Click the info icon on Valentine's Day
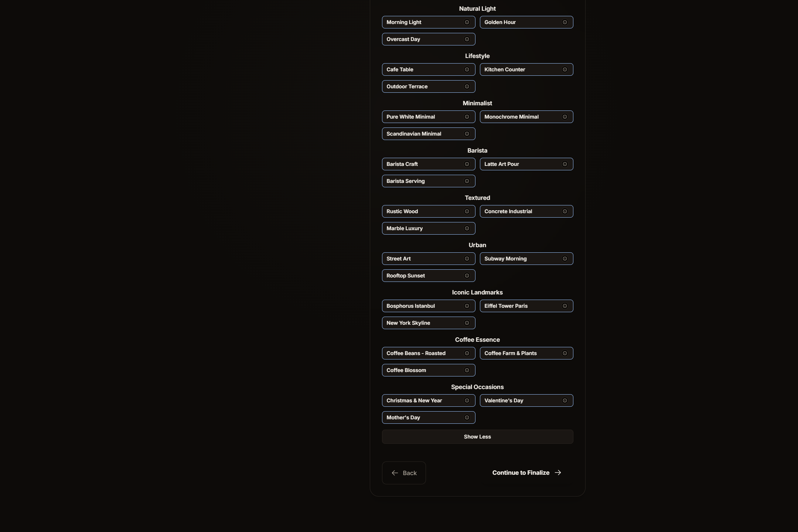The image size is (798, 532). pos(565,400)
